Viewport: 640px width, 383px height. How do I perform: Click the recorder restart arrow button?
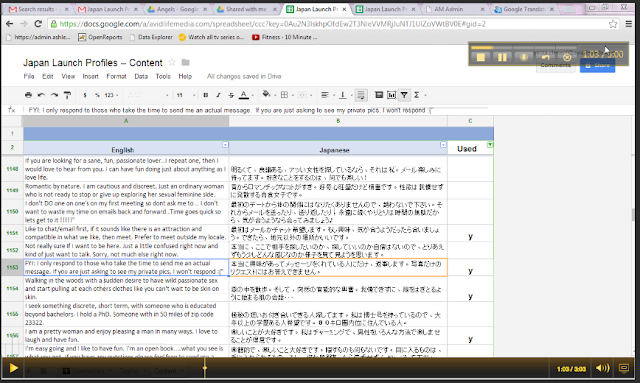point(546,57)
